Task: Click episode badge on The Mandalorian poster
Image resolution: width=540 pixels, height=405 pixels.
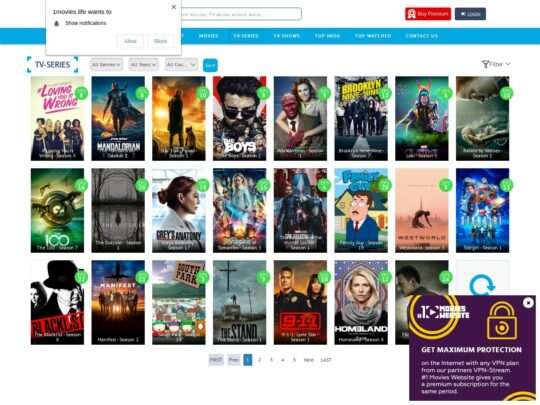Action: coord(142,93)
